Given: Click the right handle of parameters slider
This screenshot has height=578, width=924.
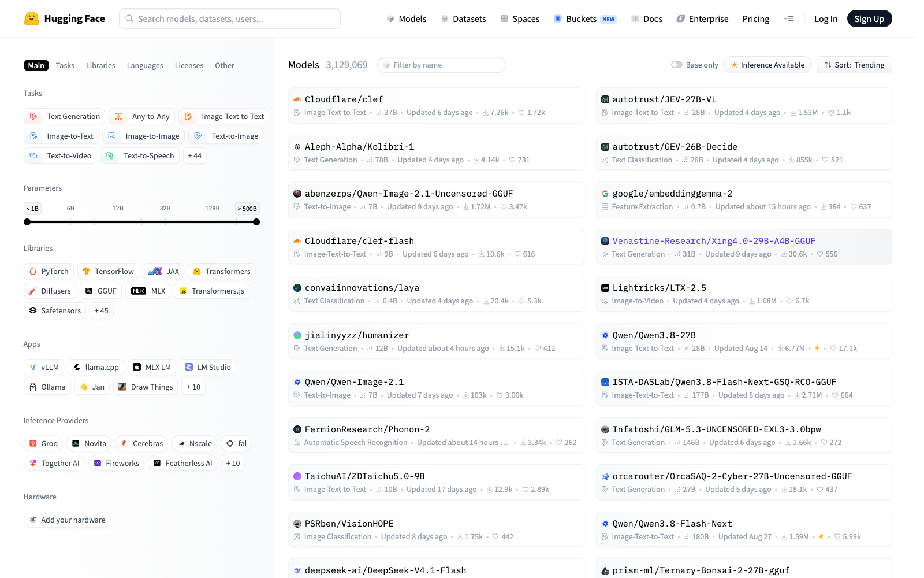Looking at the screenshot, I should pyautogui.click(x=256, y=222).
